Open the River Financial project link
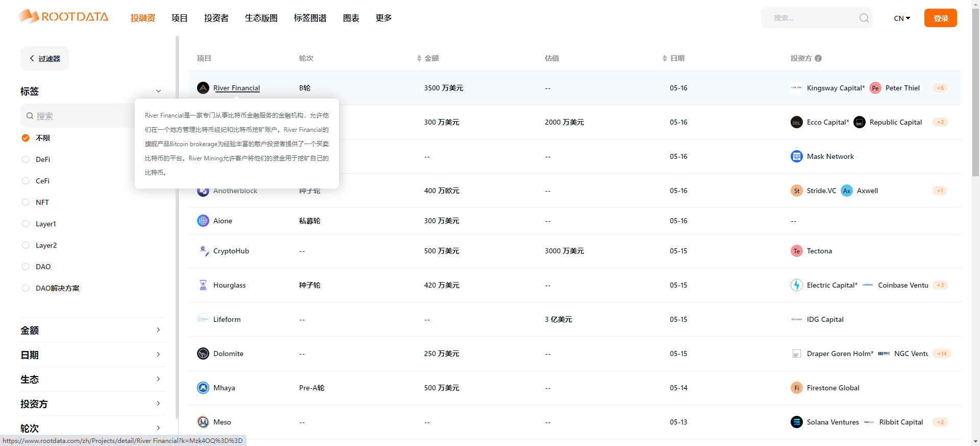Image resolution: width=980 pixels, height=446 pixels. (236, 88)
